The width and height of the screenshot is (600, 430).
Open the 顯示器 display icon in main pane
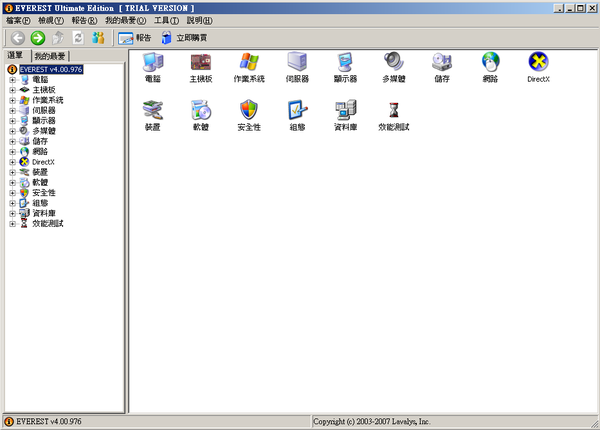[345, 67]
